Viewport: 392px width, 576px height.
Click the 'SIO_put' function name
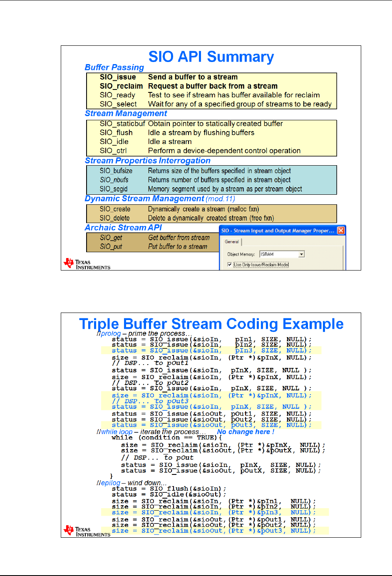click(111, 247)
